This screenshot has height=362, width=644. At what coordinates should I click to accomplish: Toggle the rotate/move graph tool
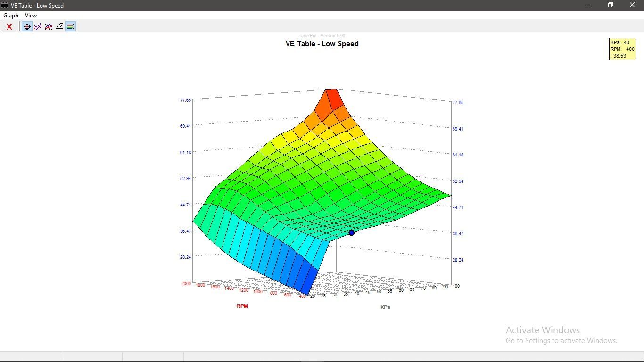tap(27, 27)
